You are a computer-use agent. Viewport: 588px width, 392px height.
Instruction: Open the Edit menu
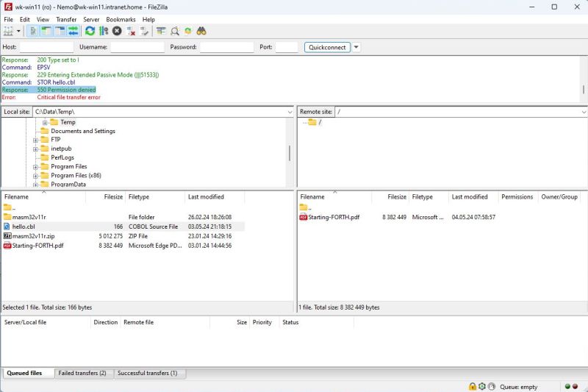click(x=25, y=20)
